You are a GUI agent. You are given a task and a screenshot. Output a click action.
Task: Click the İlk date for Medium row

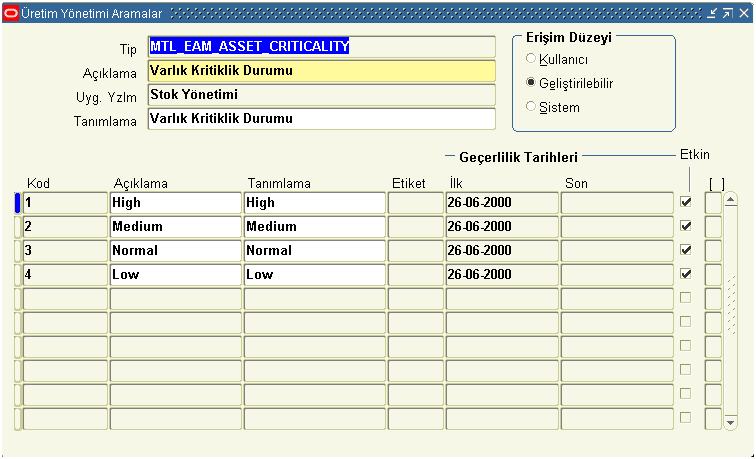pyautogui.click(x=501, y=226)
